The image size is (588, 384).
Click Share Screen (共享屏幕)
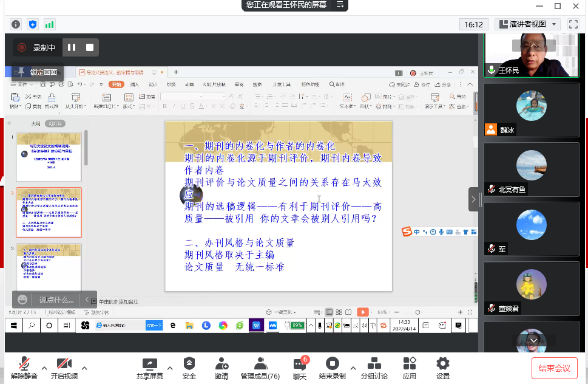(x=149, y=368)
